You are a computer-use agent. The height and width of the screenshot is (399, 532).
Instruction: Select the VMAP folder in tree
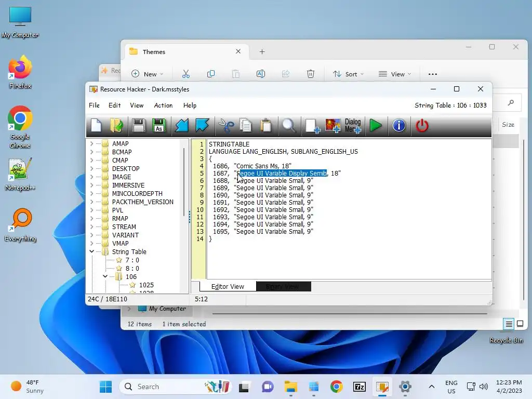tap(120, 243)
